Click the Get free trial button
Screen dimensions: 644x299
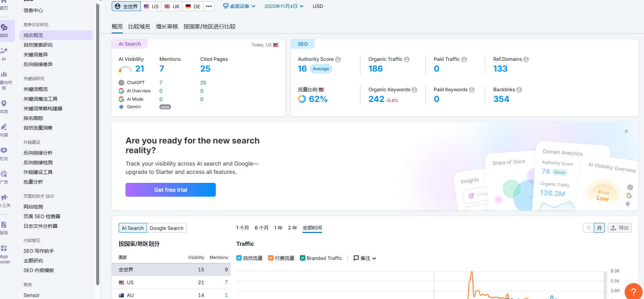(171, 190)
